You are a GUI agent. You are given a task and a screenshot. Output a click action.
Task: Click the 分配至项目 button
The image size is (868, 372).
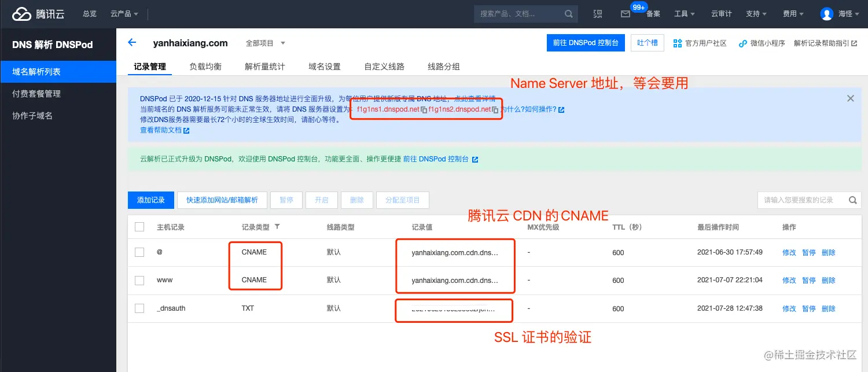coord(403,200)
